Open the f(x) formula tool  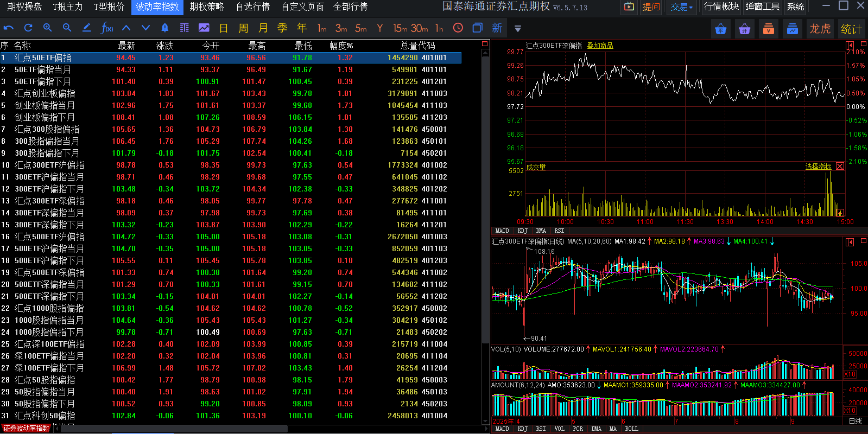click(x=107, y=28)
